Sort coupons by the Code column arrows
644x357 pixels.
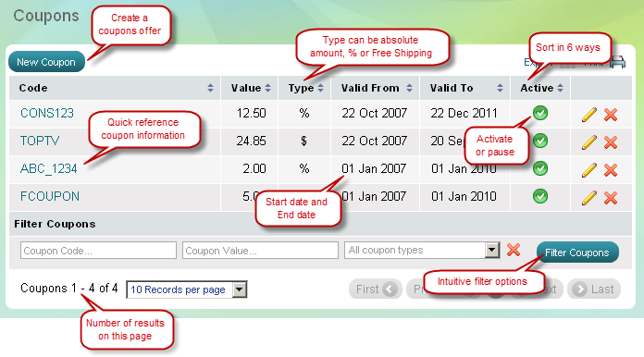click(210, 88)
